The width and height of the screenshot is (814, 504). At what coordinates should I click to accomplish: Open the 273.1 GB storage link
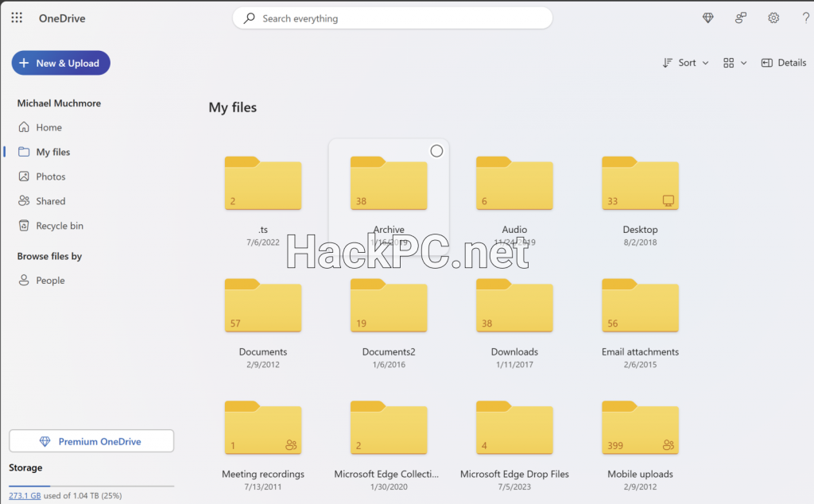(x=25, y=496)
